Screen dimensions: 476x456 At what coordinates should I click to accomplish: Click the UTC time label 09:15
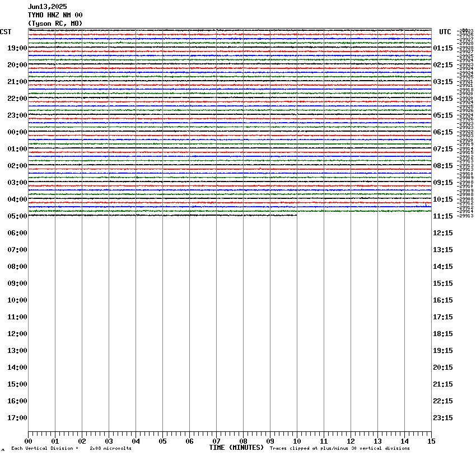[x=443, y=183]
